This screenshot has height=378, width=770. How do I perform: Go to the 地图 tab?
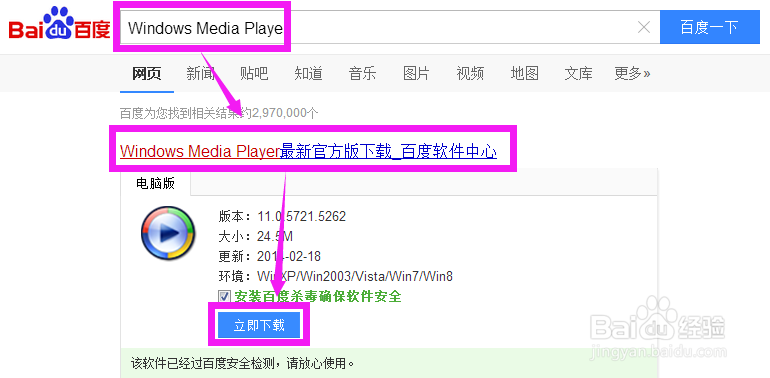(x=524, y=74)
